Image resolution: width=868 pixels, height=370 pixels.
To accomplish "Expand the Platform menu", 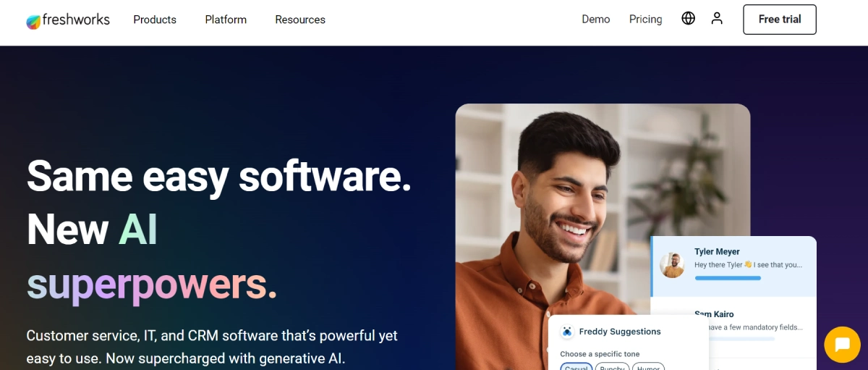I will [x=226, y=20].
